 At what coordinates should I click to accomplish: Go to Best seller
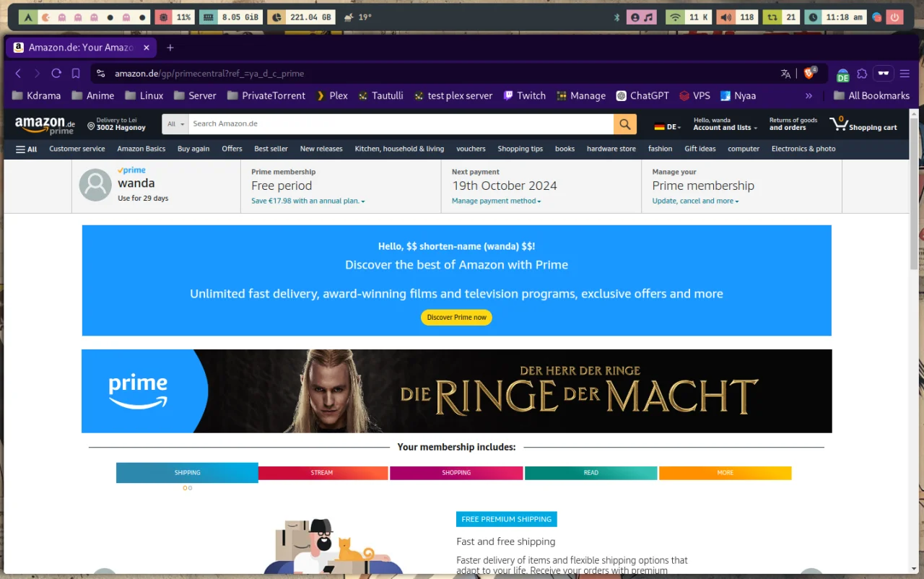click(271, 149)
